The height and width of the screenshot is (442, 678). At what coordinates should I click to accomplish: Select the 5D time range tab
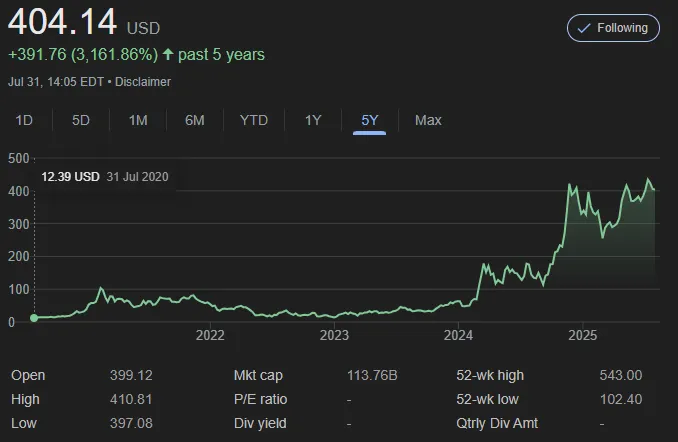point(81,120)
